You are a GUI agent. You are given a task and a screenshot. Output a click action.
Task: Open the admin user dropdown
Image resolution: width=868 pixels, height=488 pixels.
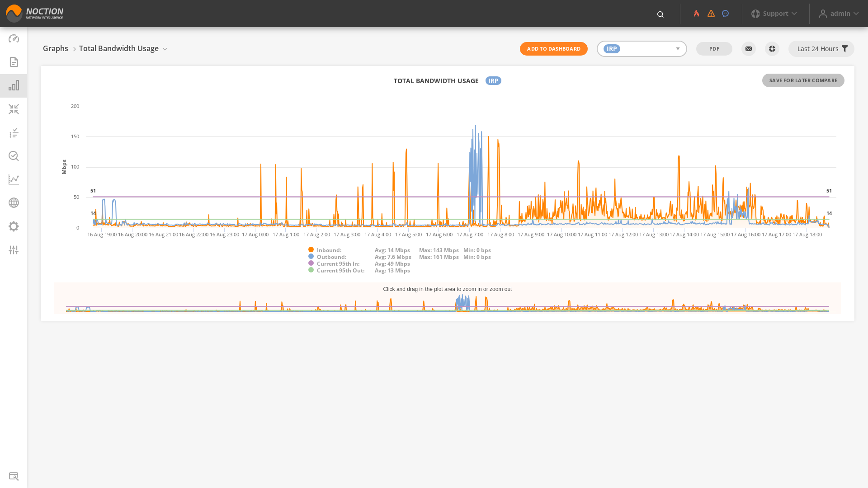[839, 14]
